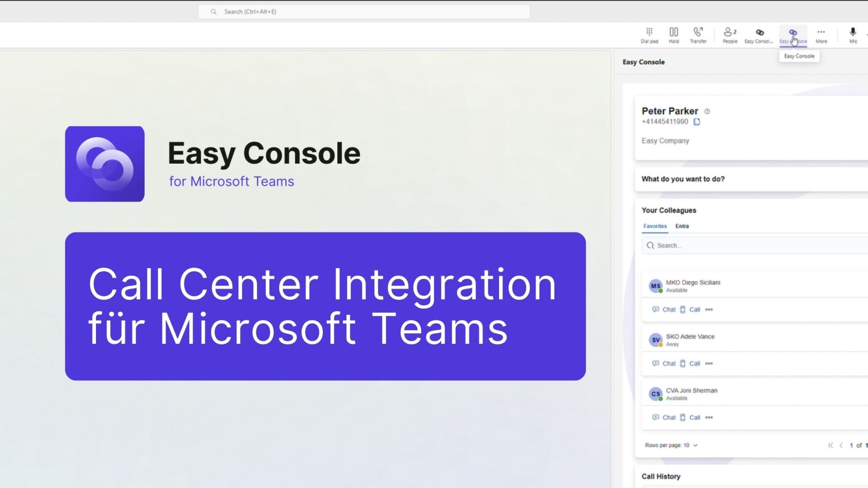Image resolution: width=868 pixels, height=488 pixels.
Task: Switch to the Entra tab
Action: 682,226
